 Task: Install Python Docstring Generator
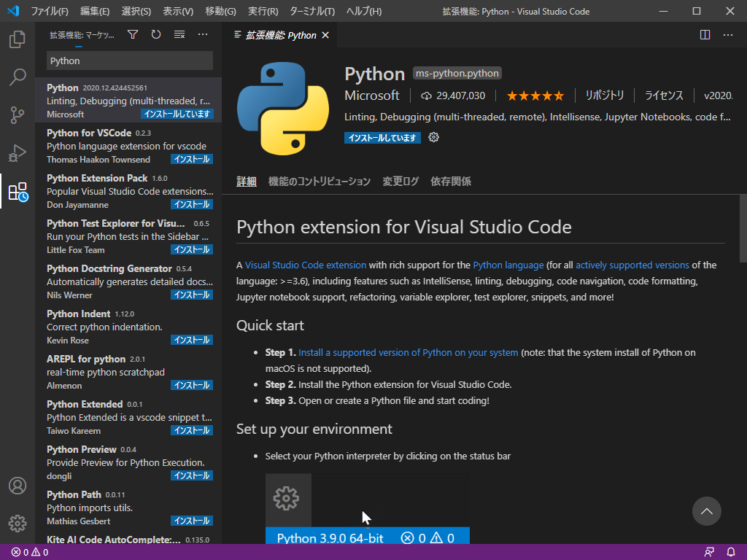point(192,295)
